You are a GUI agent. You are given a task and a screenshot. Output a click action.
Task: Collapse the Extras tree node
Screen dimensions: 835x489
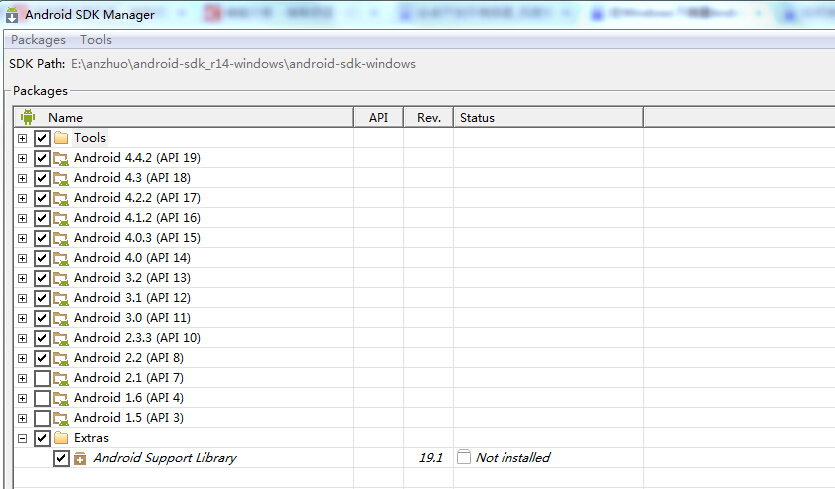pyautogui.click(x=22, y=438)
